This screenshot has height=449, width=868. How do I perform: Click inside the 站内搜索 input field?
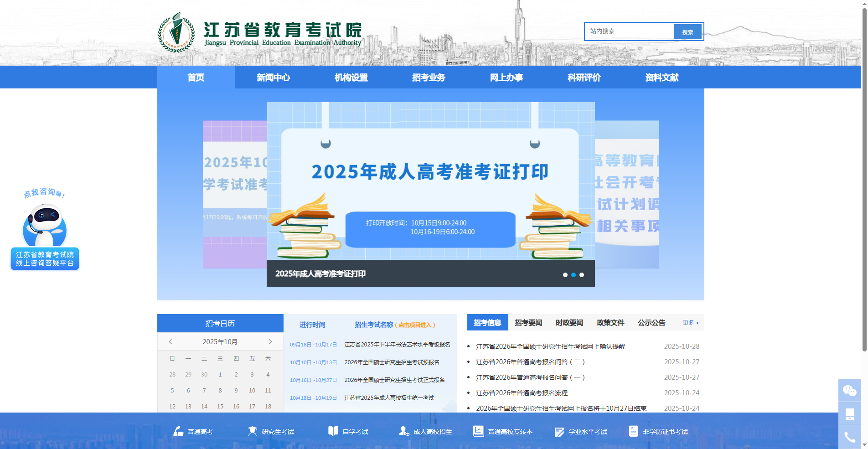click(x=629, y=31)
